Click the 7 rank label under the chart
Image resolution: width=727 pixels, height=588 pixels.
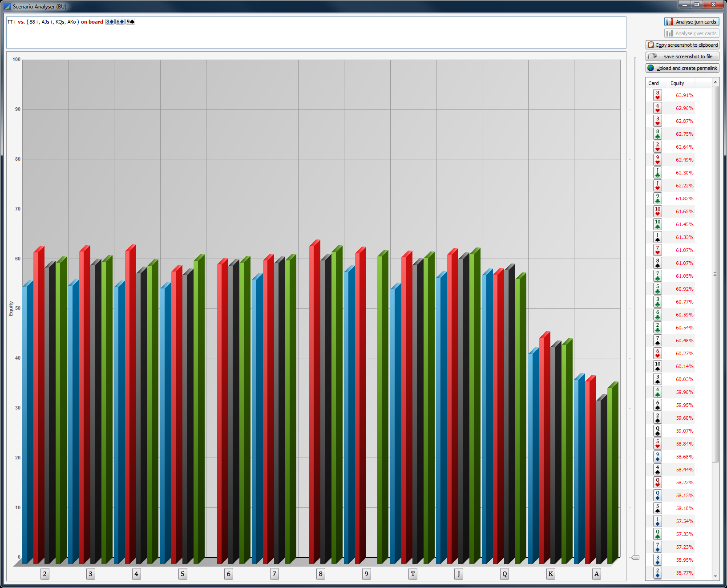[275, 574]
